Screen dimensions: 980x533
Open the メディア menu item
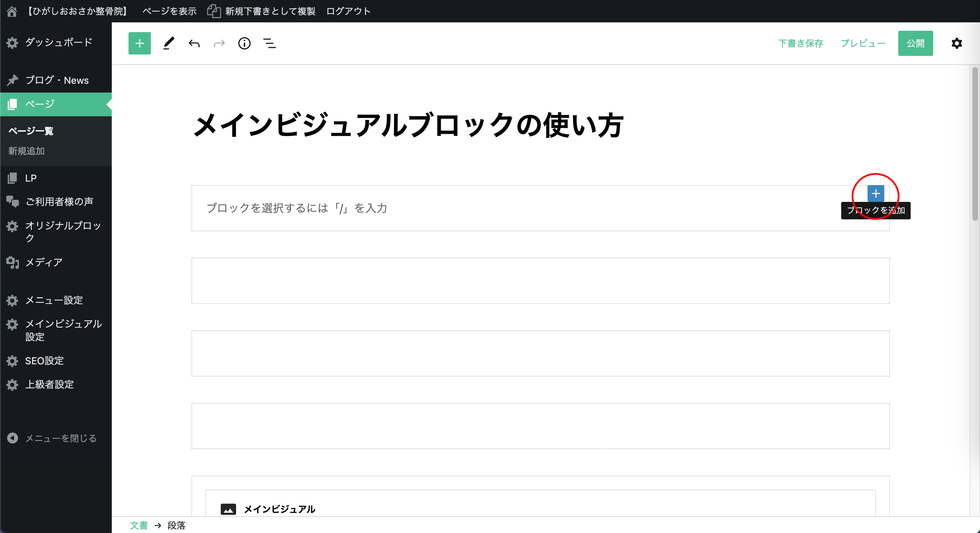pyautogui.click(x=44, y=263)
